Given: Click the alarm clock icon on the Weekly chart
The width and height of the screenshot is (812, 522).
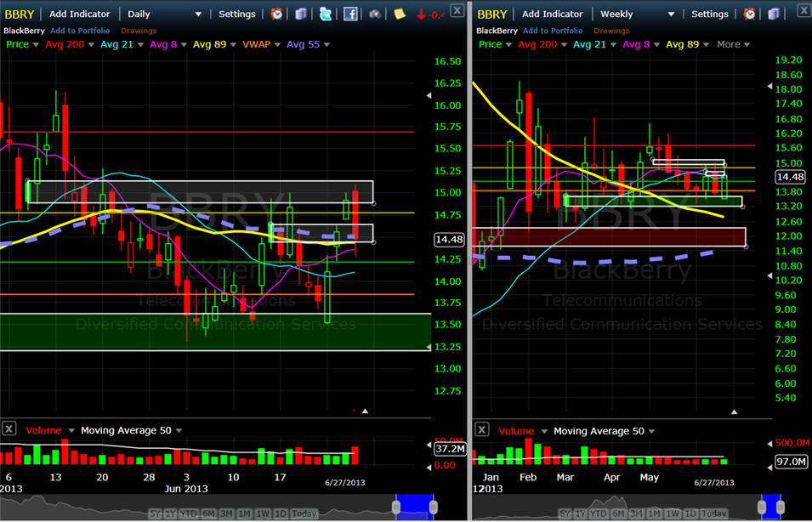Looking at the screenshot, I should [x=749, y=14].
